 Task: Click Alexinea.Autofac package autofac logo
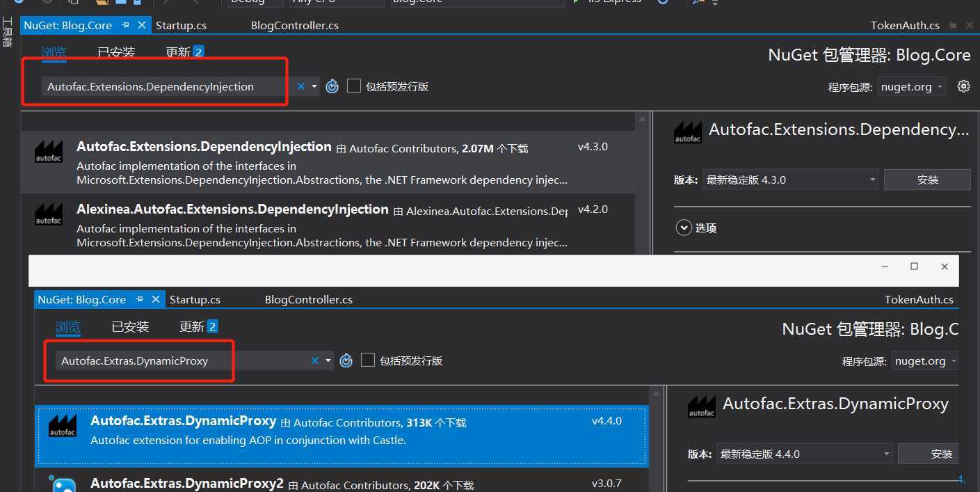(x=49, y=214)
